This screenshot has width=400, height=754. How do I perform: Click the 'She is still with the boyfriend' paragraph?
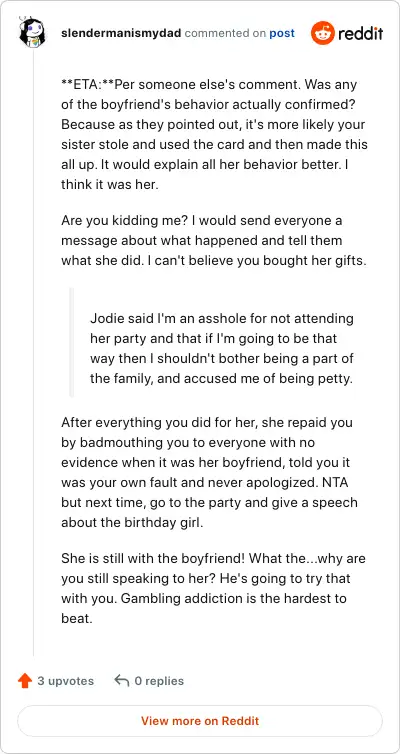click(213, 589)
